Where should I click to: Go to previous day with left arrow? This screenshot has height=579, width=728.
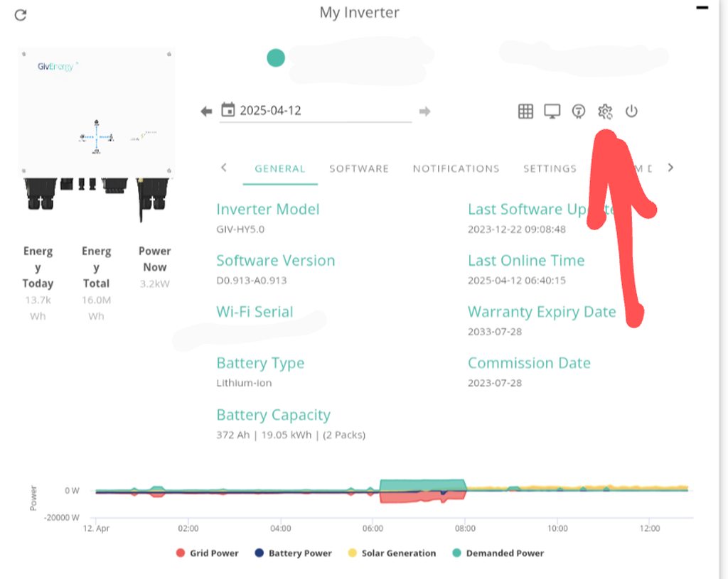(206, 112)
